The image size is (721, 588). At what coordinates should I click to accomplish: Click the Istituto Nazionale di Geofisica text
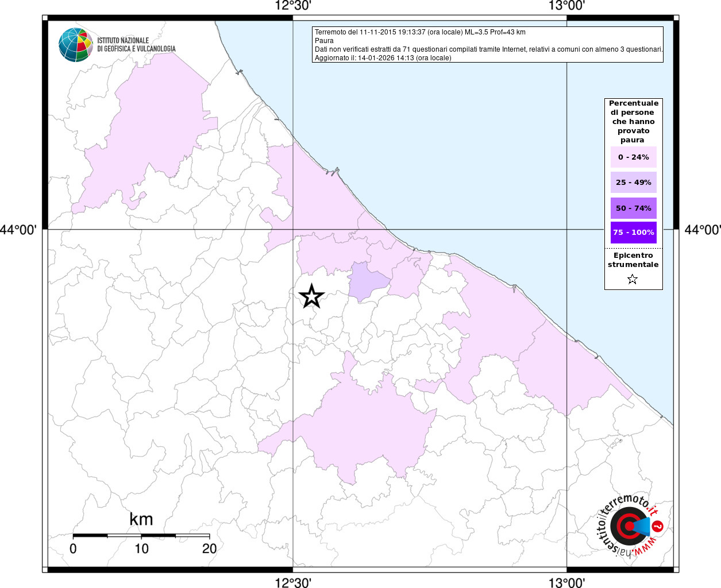click(x=136, y=45)
